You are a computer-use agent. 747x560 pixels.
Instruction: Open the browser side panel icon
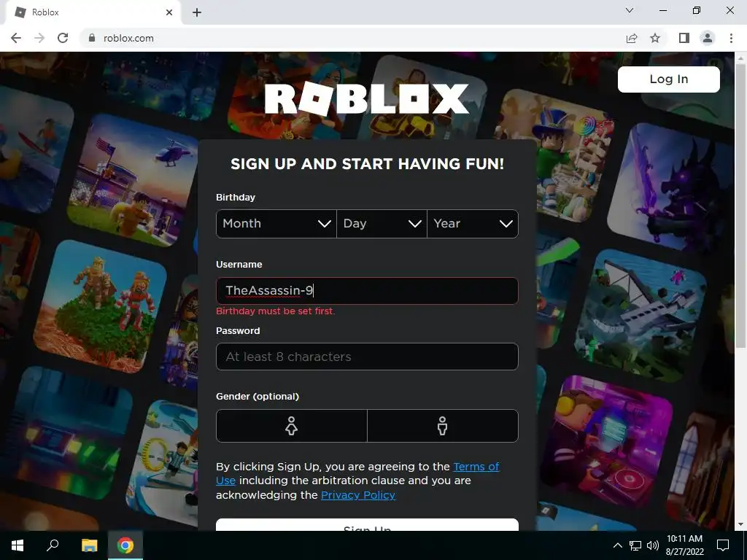tap(684, 38)
